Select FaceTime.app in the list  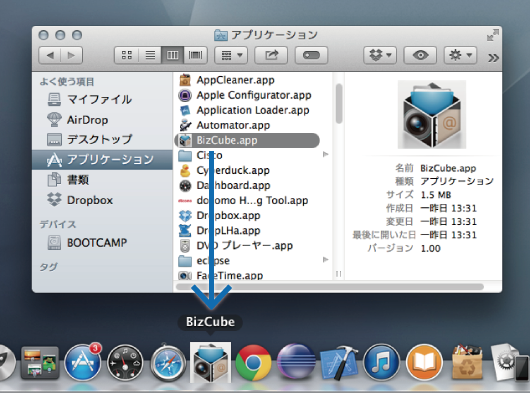coord(248,275)
